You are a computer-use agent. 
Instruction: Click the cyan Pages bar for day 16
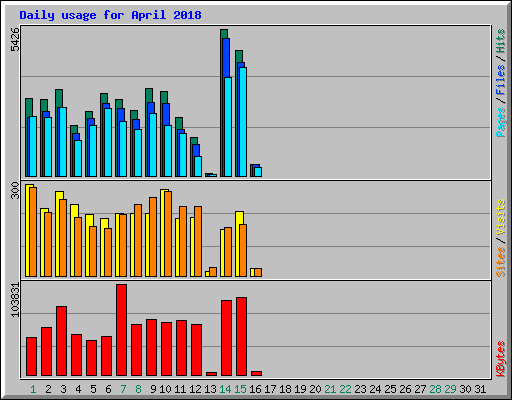(x=258, y=172)
